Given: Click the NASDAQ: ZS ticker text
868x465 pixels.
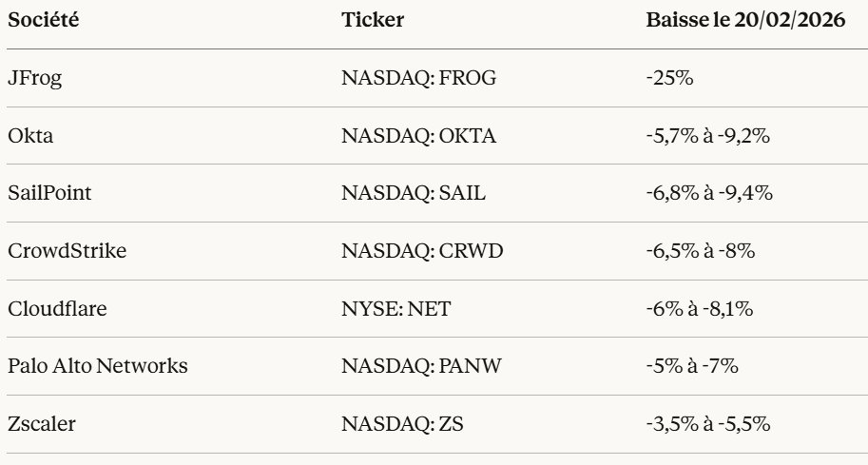Looking at the screenshot, I should pyautogui.click(x=404, y=424).
